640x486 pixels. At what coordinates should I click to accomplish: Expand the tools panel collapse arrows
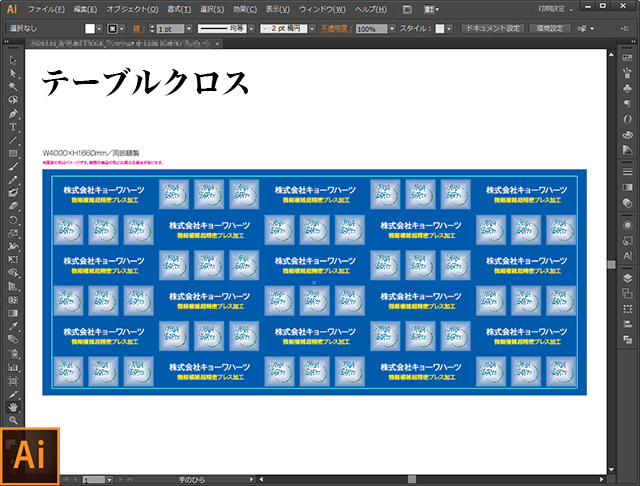(x=6, y=42)
